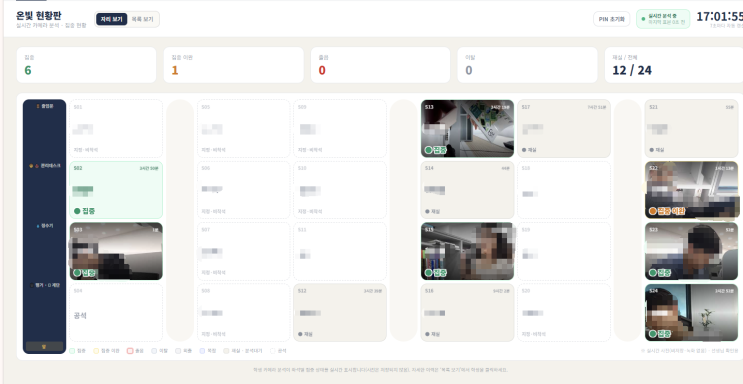Open the S22 camera thumbnail marked 집중 이완
This screenshot has height=384, width=743.
[691, 190]
